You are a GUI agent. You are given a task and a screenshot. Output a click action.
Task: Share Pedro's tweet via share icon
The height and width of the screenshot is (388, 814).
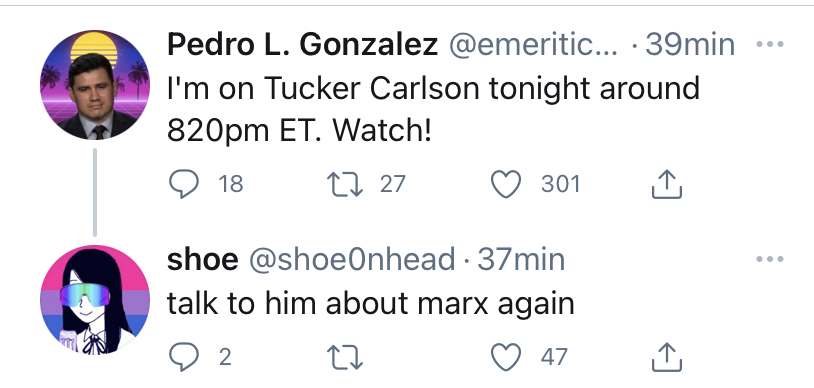[x=667, y=184]
